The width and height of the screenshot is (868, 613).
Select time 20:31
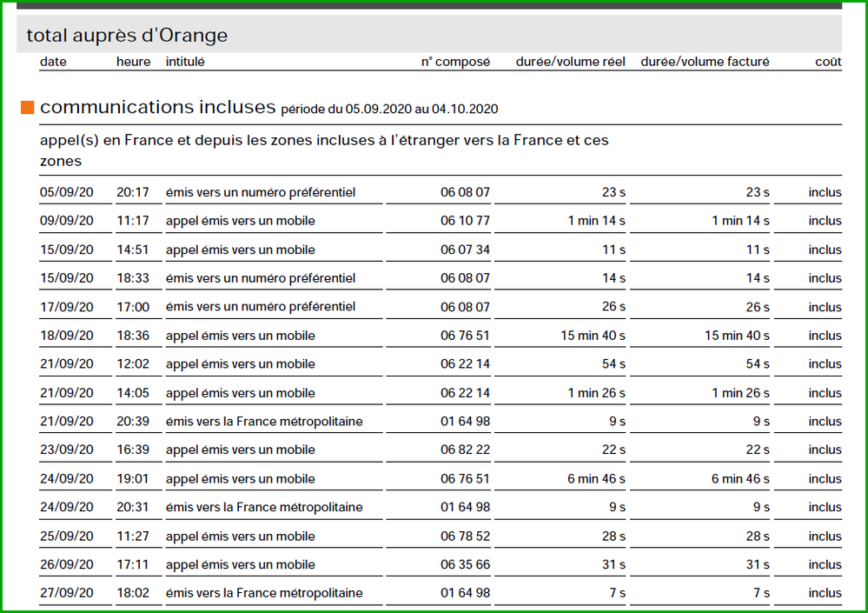[133, 507]
